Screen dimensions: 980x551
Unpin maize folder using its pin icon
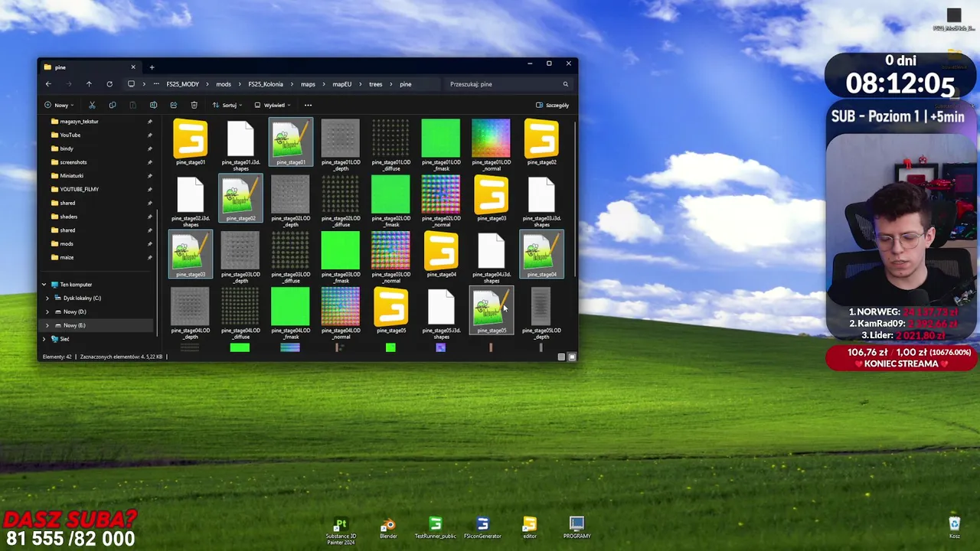click(149, 257)
